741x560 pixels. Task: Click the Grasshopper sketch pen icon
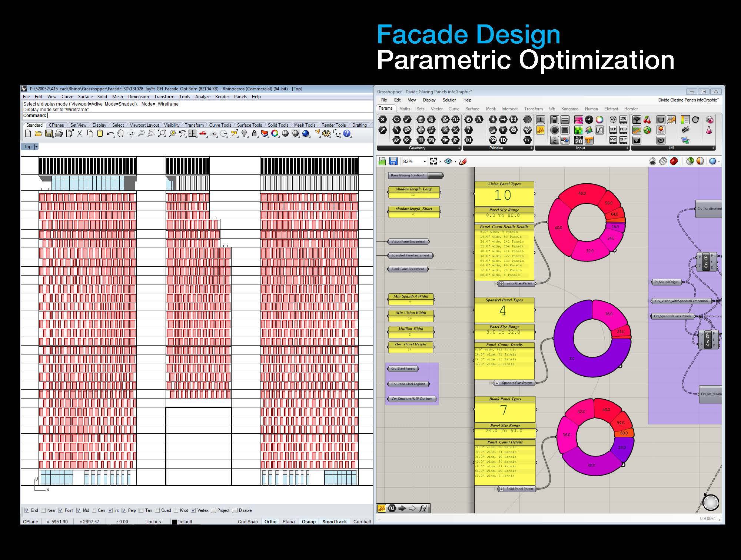click(463, 161)
